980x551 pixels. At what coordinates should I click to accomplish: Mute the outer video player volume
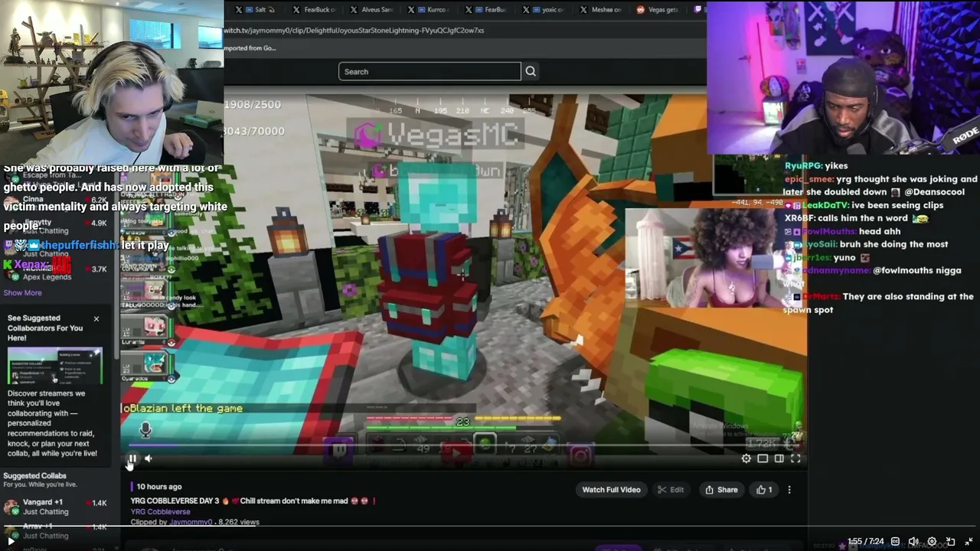click(913, 541)
